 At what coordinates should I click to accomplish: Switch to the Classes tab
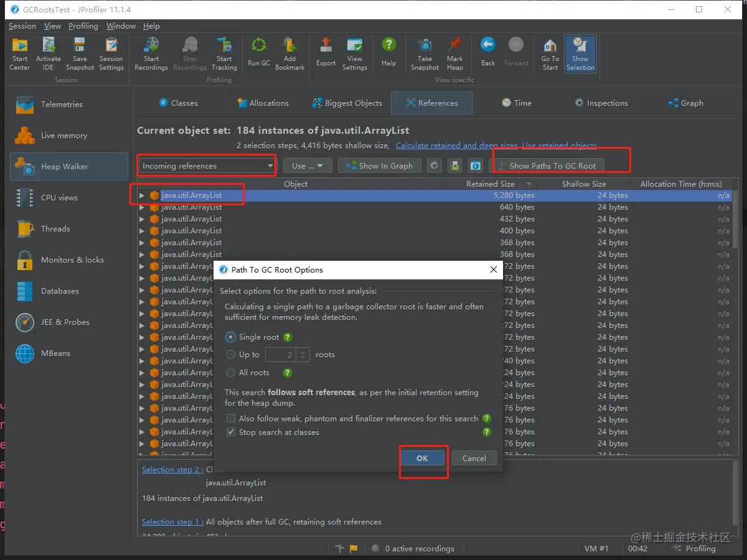[179, 103]
